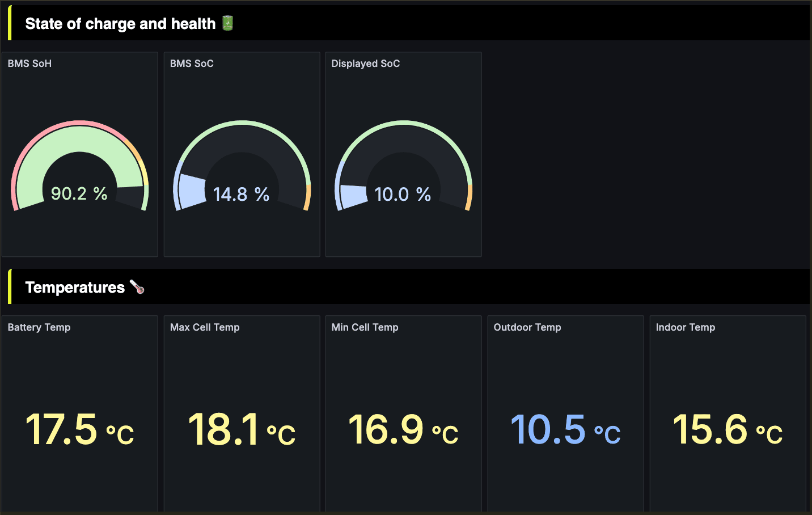This screenshot has height=515, width=812.
Task: Select the Indoor Temp panel title
Action: click(x=685, y=327)
